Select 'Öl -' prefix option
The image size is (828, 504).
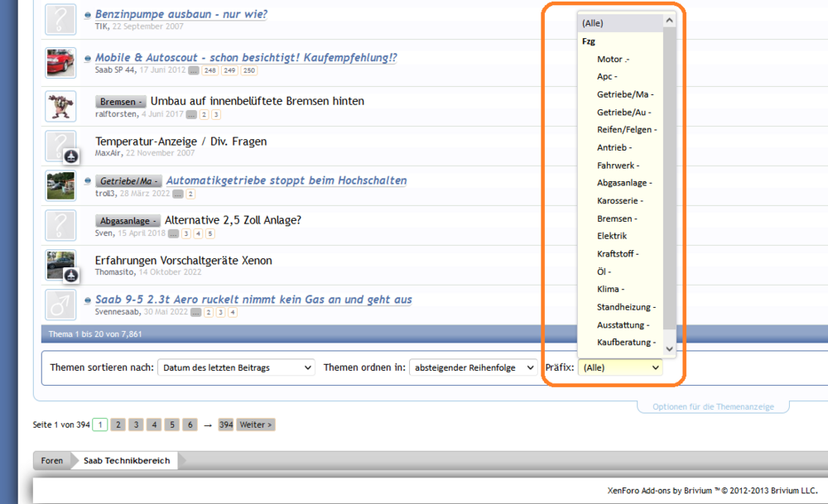(620, 271)
